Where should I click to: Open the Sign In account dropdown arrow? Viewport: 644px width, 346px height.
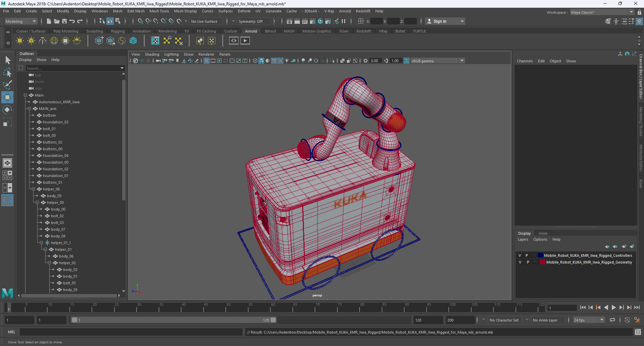point(462,21)
